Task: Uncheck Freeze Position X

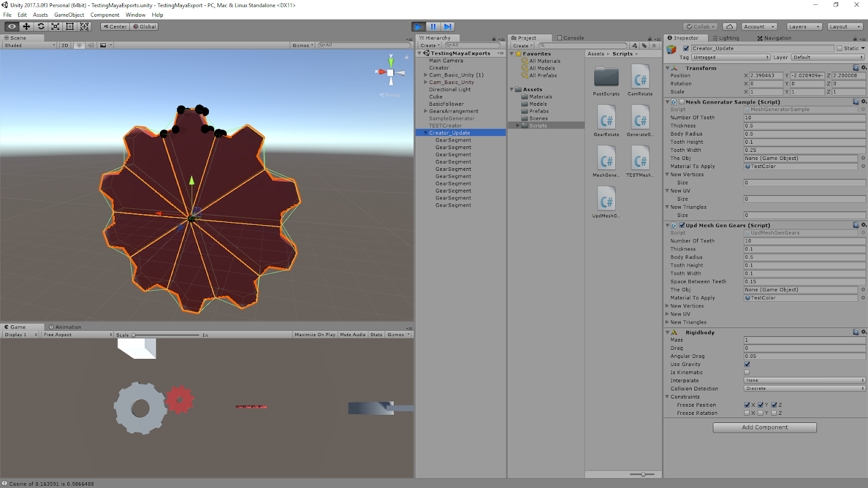Action: (x=747, y=405)
